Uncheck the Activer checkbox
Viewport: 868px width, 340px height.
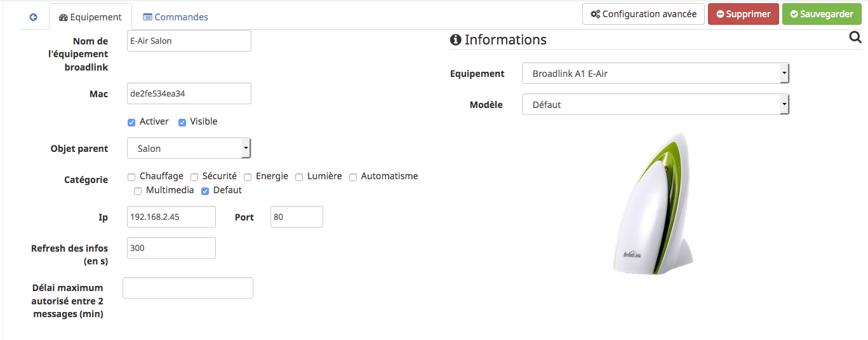(131, 122)
